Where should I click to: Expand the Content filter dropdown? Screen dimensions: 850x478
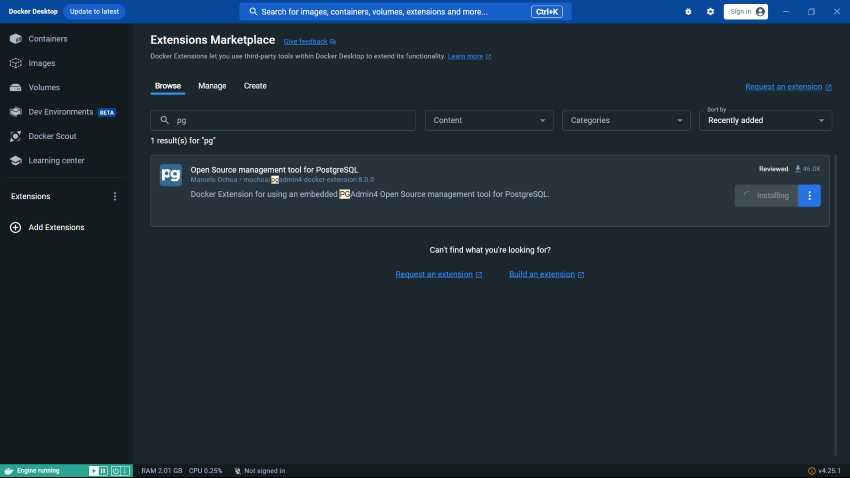(x=489, y=120)
